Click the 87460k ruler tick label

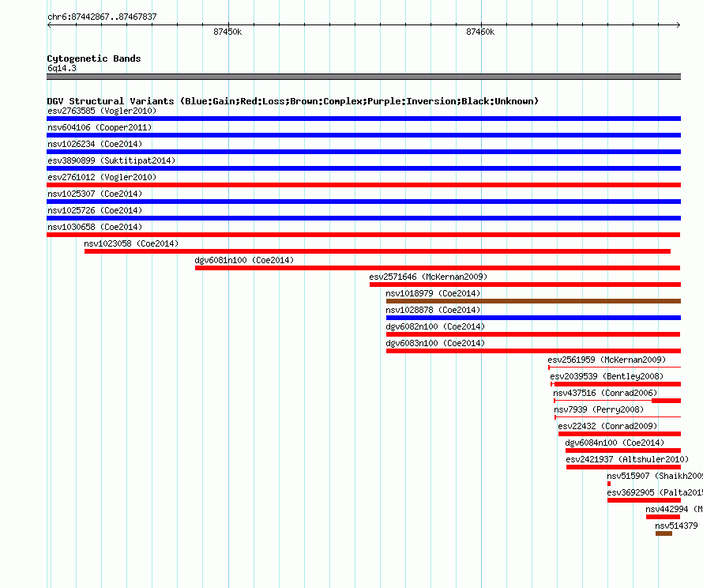pyautogui.click(x=480, y=32)
